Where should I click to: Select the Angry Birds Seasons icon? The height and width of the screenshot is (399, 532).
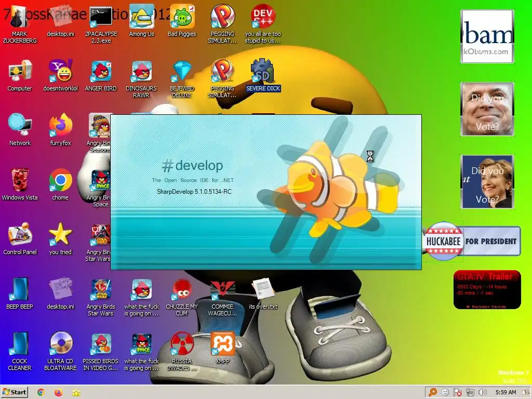pyautogui.click(x=100, y=134)
